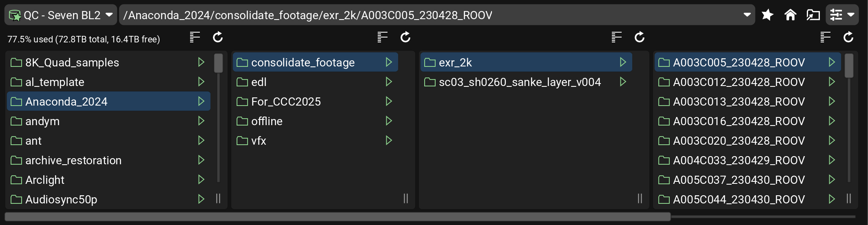Select the A004C033_230429_ROOV folder
Screen dimensions: 868x225
(x=738, y=161)
